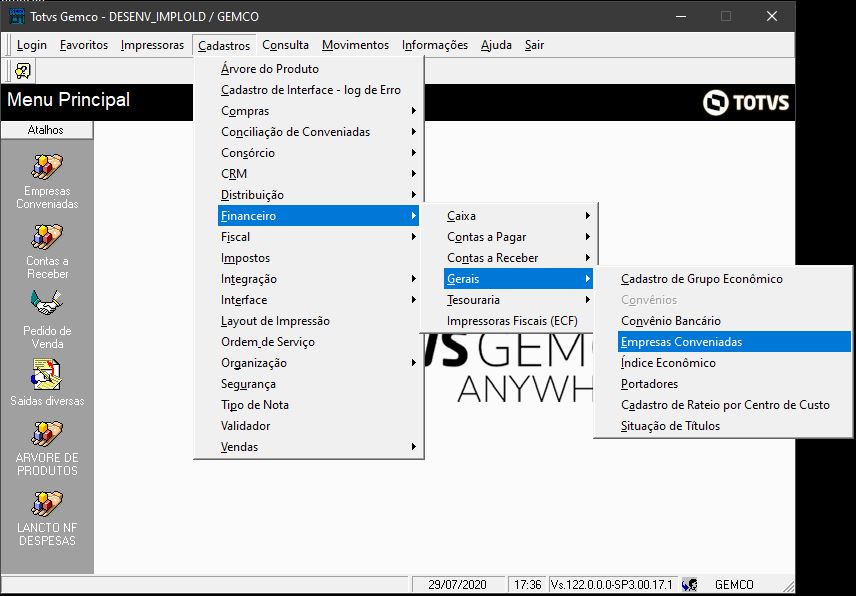Screen dimensions: 856x596
Task: Close the open Cadastros menu
Action: coord(224,45)
